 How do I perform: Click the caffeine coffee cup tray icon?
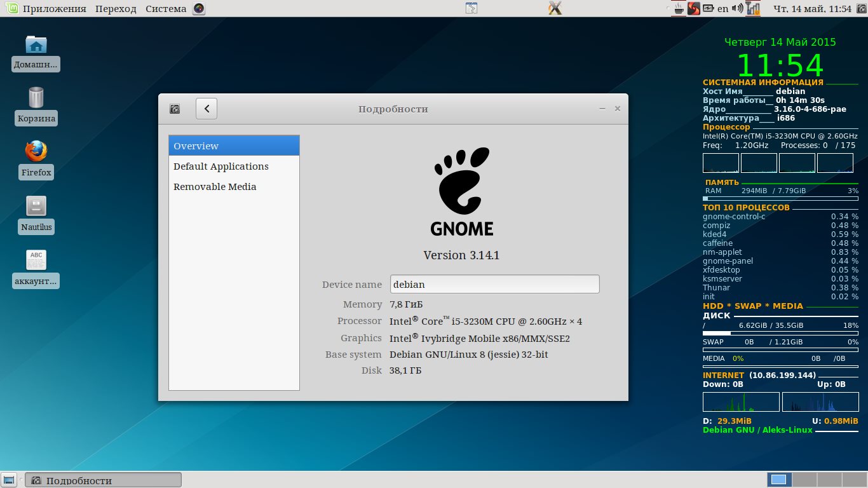679,9
